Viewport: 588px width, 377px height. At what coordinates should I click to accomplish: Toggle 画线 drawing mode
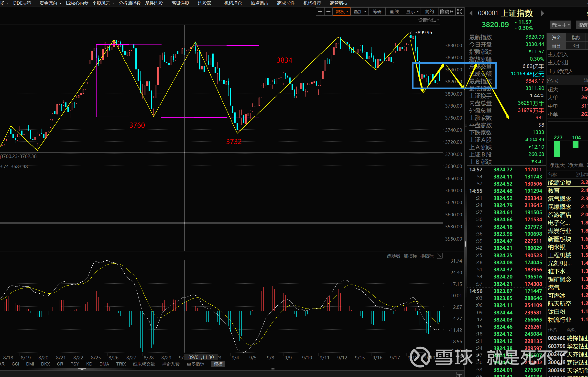click(x=394, y=11)
